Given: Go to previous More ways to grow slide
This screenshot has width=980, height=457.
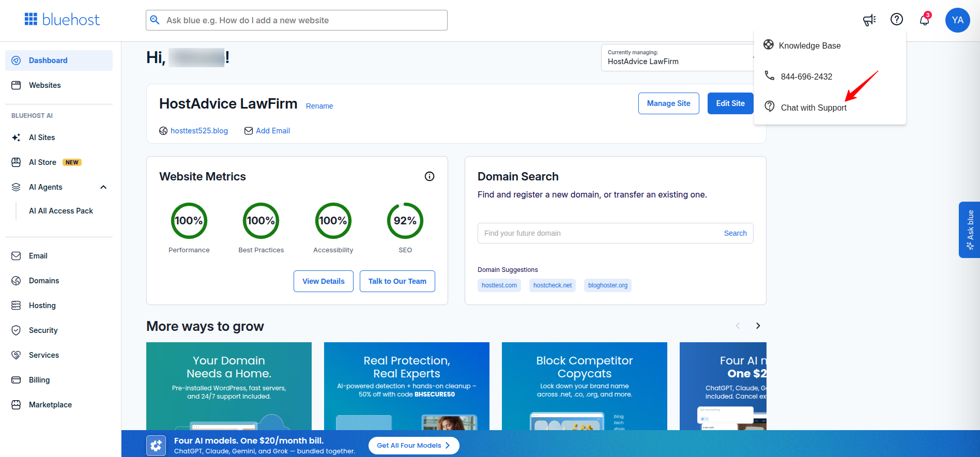Looking at the screenshot, I should (738, 326).
